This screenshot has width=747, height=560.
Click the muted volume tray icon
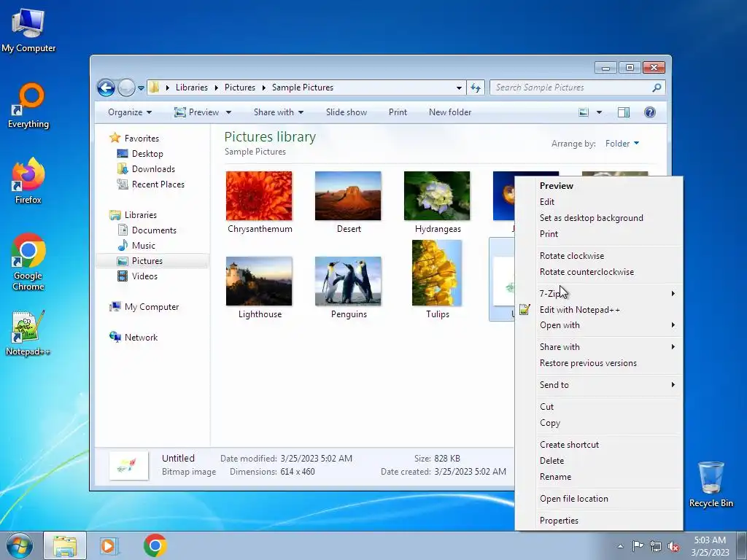point(673,546)
